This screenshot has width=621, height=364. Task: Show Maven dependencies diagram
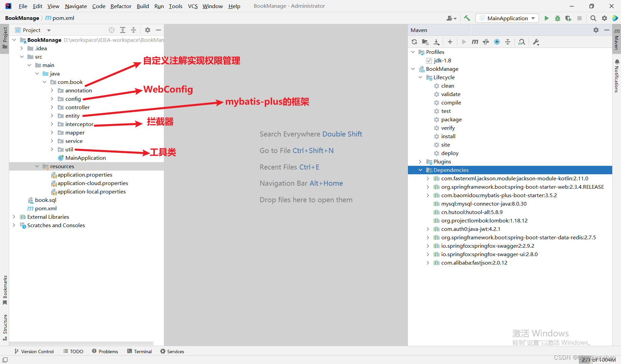[522, 42]
